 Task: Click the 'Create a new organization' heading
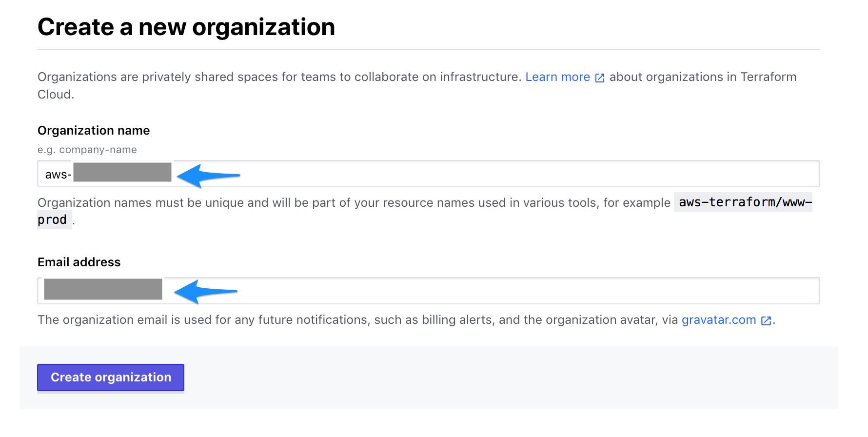pyautogui.click(x=186, y=27)
